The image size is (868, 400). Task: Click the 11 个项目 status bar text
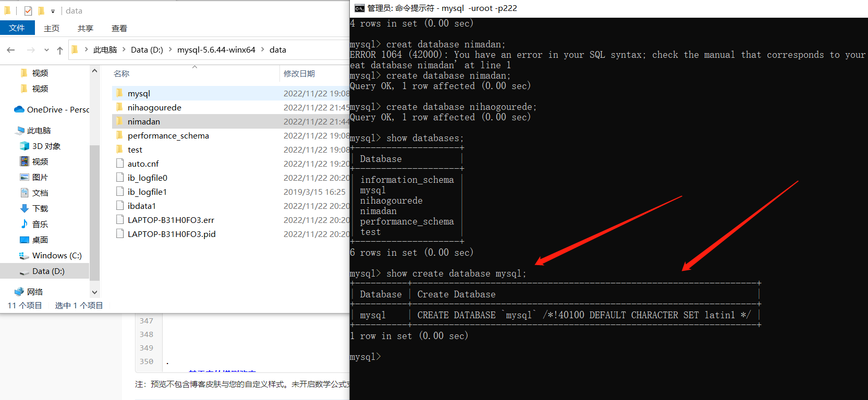coord(25,305)
